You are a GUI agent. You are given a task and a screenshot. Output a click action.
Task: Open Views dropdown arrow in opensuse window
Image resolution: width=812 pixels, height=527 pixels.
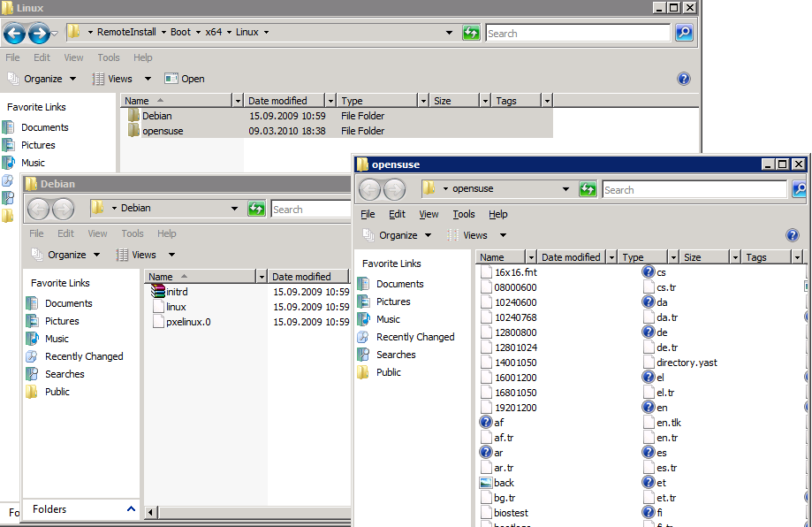click(x=503, y=235)
